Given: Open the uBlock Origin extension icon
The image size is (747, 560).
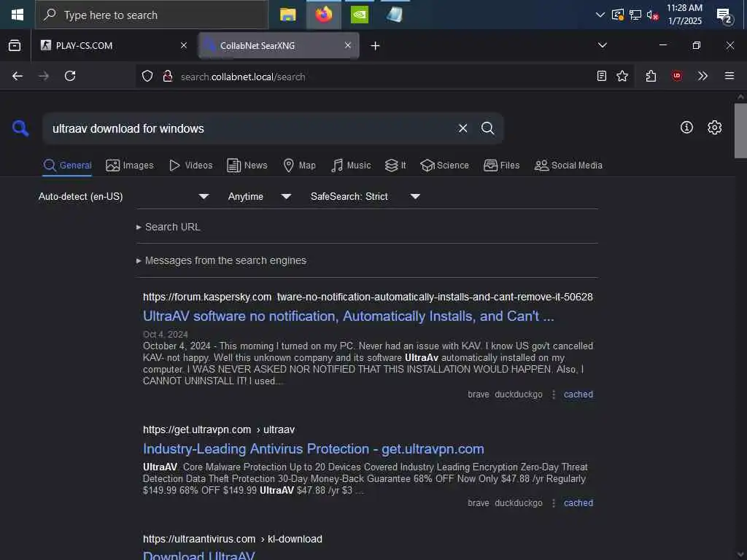Looking at the screenshot, I should click(x=677, y=76).
